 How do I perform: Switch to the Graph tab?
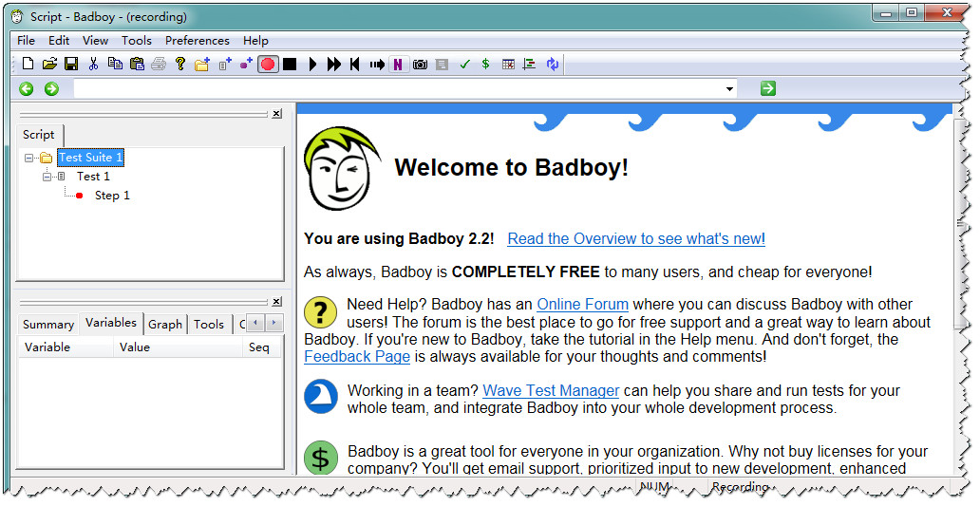(165, 325)
